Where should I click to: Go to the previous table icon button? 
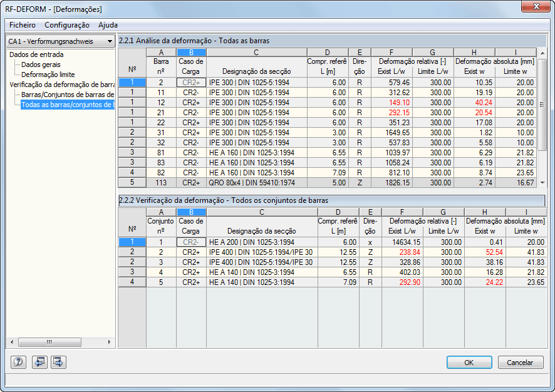tap(39, 362)
